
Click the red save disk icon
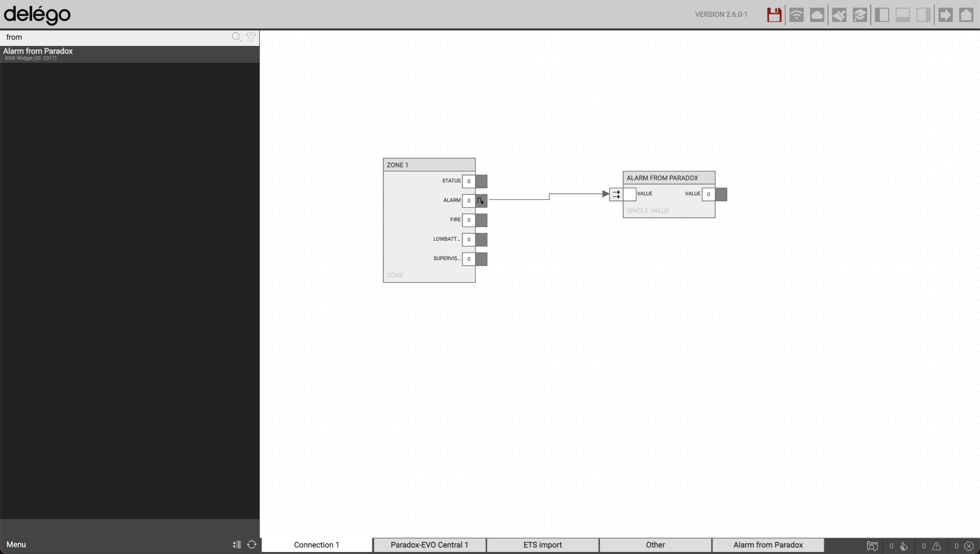click(774, 15)
